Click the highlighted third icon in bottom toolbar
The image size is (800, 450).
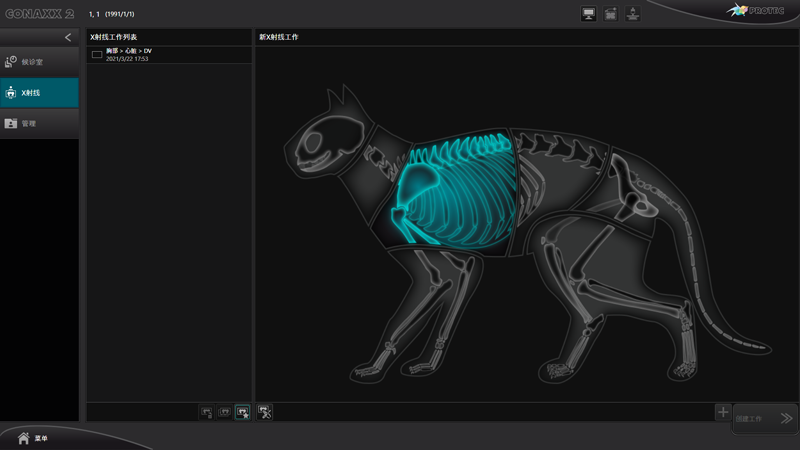click(242, 411)
